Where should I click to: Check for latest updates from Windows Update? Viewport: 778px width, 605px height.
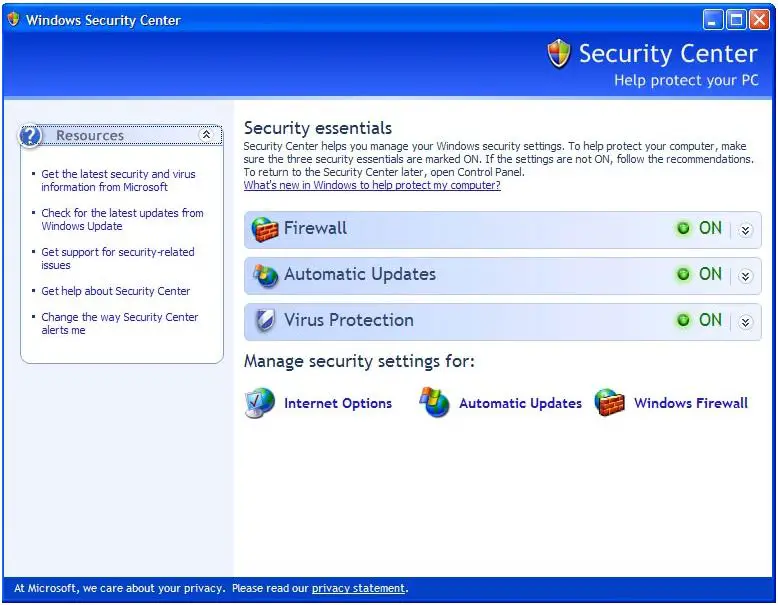click(122, 219)
